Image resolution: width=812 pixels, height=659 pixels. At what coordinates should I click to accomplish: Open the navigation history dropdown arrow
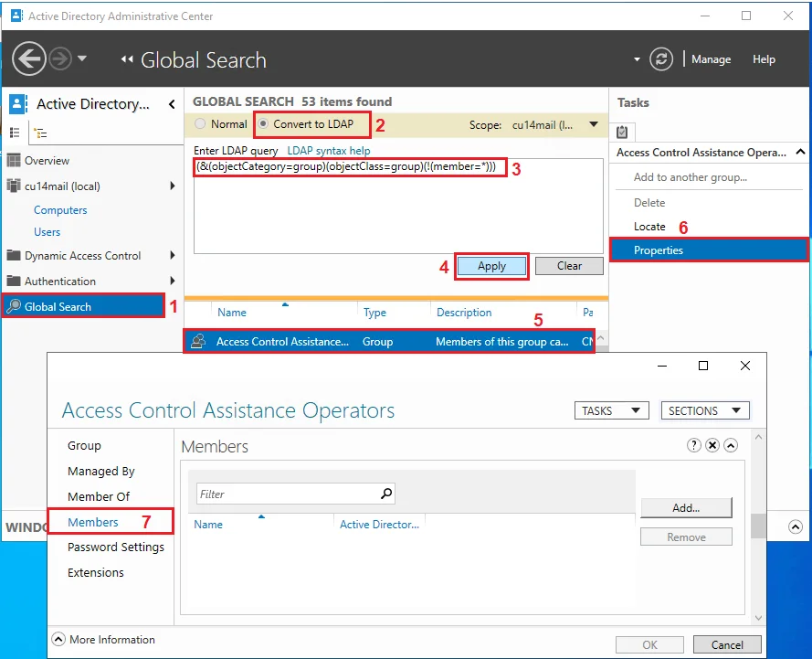pyautogui.click(x=82, y=58)
